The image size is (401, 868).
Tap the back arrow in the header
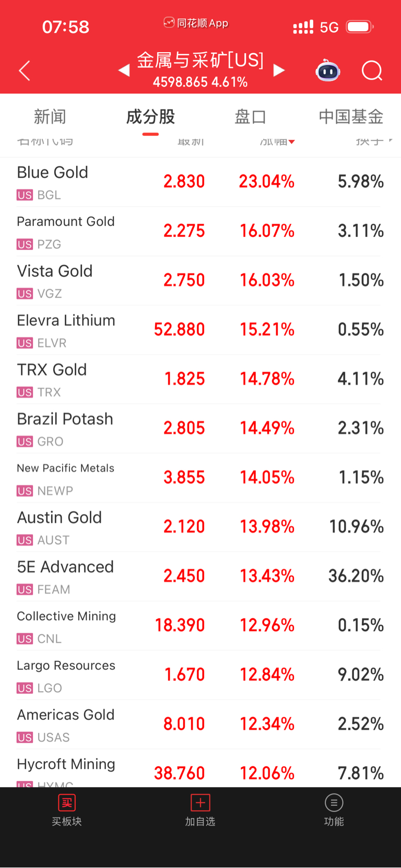25,70
